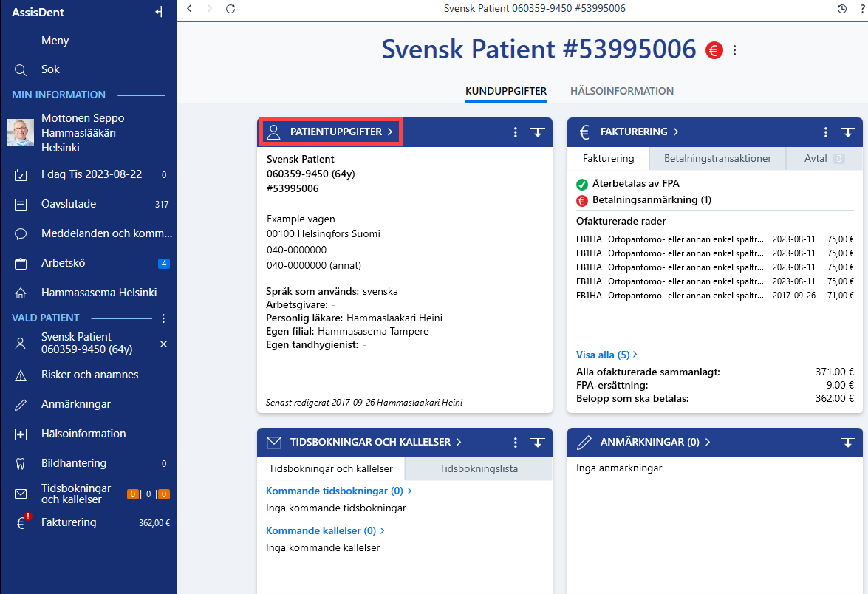This screenshot has height=594, width=868.
Task: Collapse the Tidsbokningar och kallelser card
Action: [x=538, y=443]
